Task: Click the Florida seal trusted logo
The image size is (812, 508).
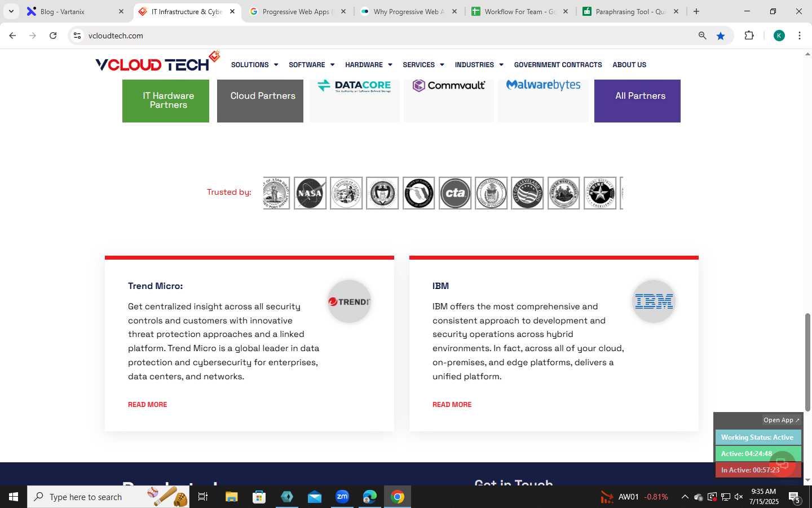Action: click(419, 193)
